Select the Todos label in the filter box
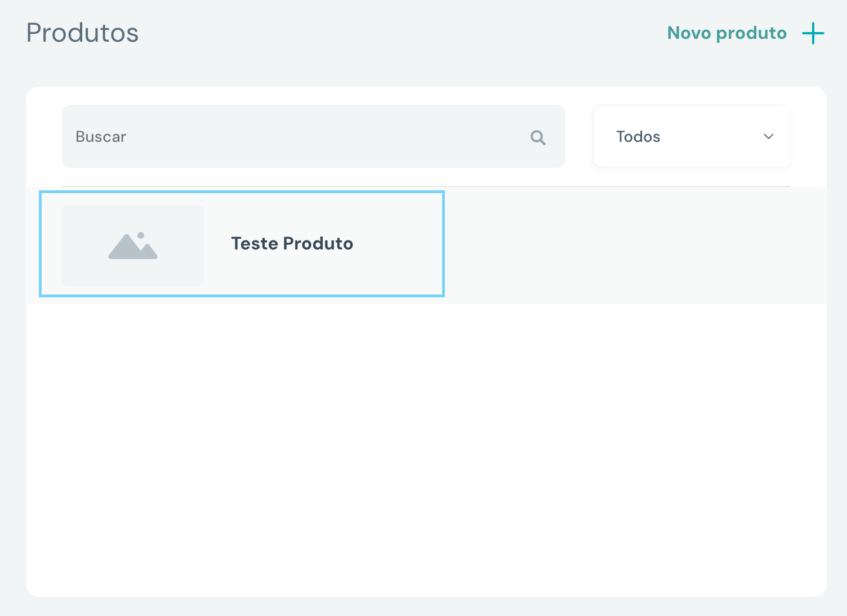847x616 pixels. coord(638,137)
